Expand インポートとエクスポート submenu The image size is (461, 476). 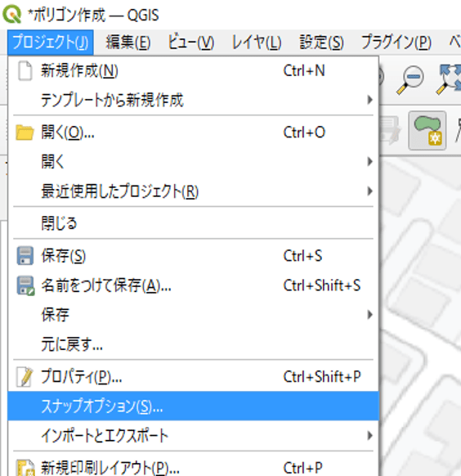[x=193, y=435]
